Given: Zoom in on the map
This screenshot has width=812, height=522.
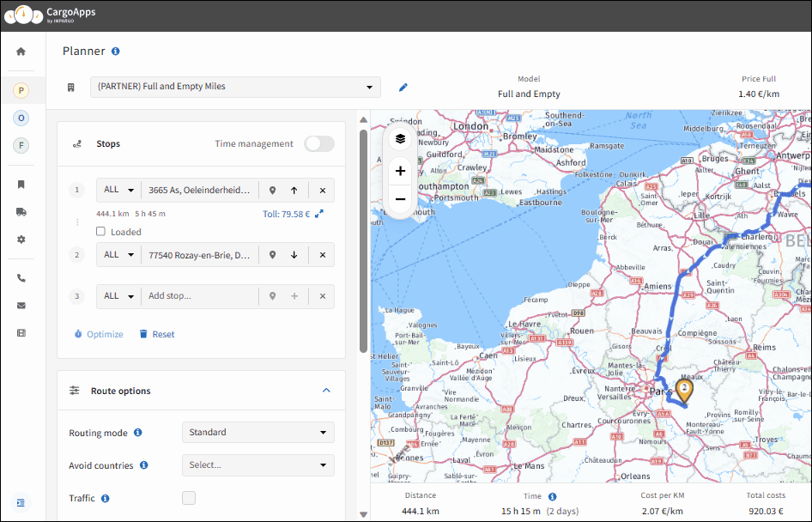Looking at the screenshot, I should click(400, 171).
